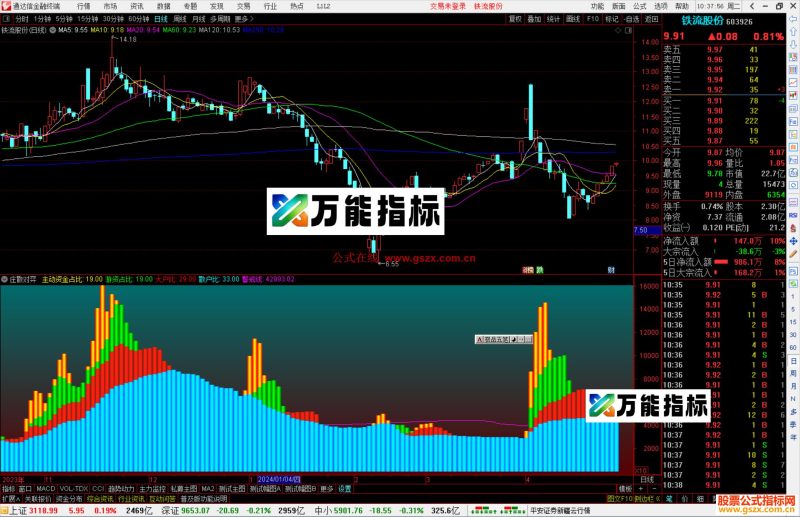
Task: Open the 关联报价 tab
Action: tap(38, 499)
